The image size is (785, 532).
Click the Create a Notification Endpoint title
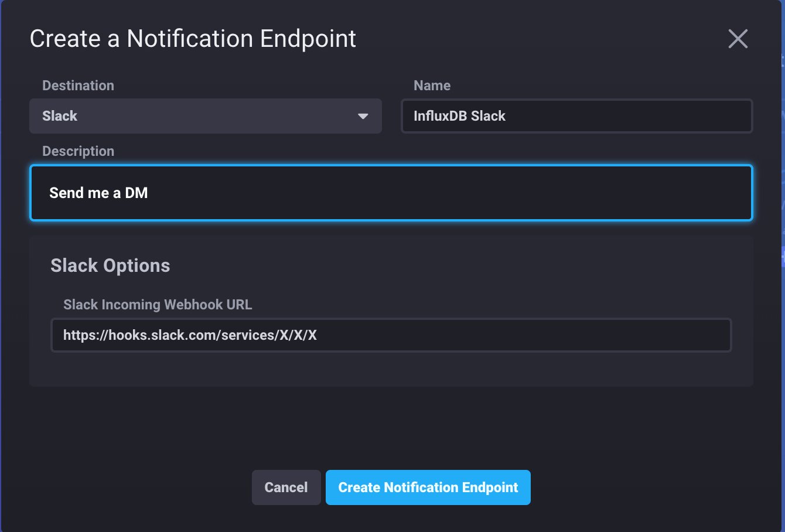[x=193, y=39]
